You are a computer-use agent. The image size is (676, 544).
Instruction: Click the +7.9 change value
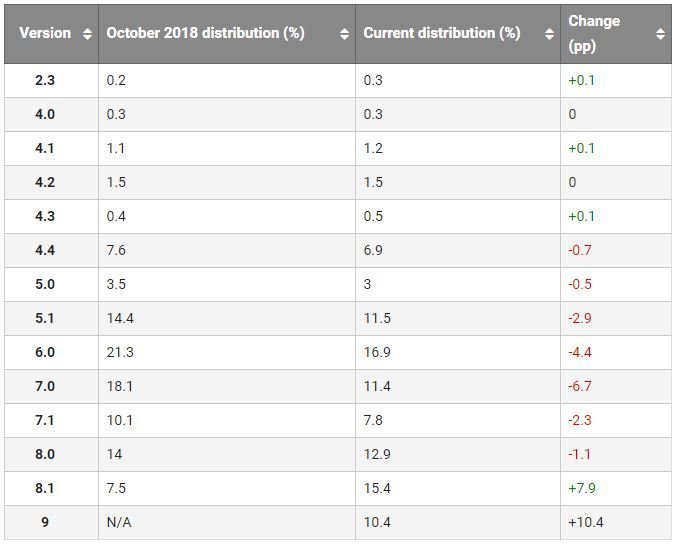(582, 488)
